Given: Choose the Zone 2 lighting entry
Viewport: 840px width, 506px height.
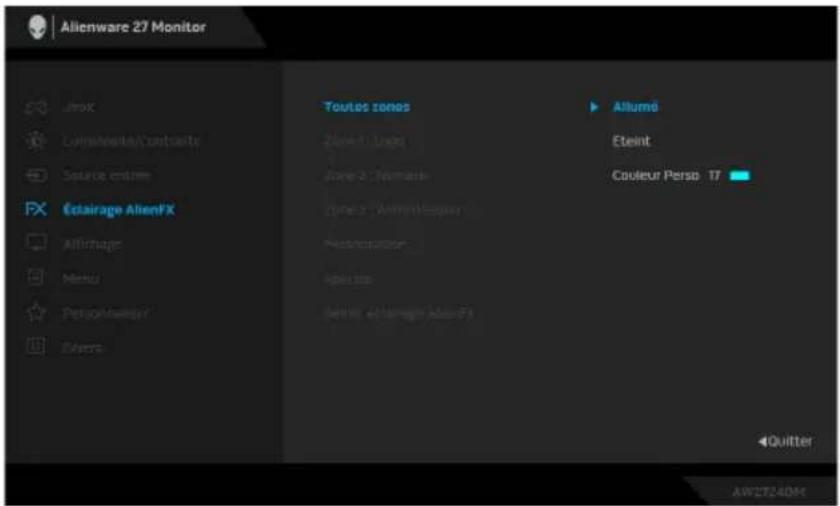Looking at the screenshot, I should tap(376, 176).
